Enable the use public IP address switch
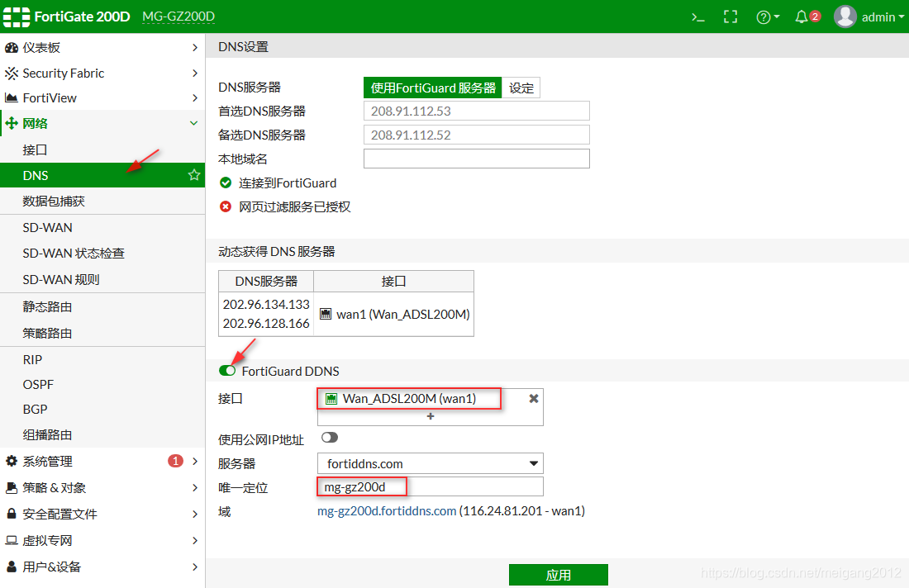 click(x=329, y=438)
